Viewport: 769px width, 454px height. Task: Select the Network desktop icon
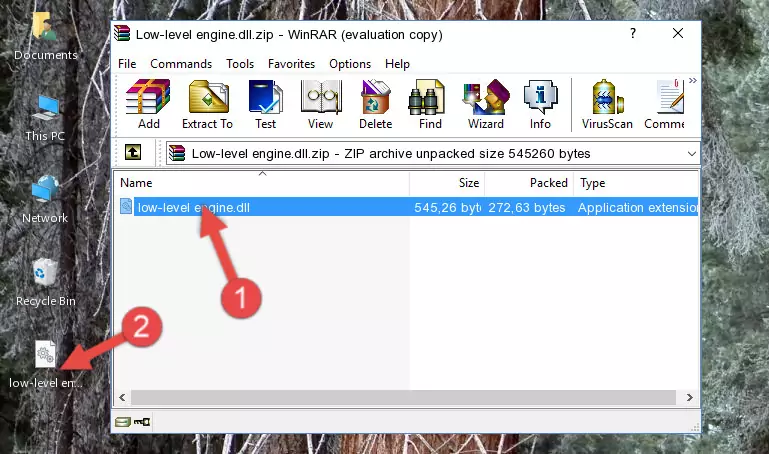[x=45, y=199]
